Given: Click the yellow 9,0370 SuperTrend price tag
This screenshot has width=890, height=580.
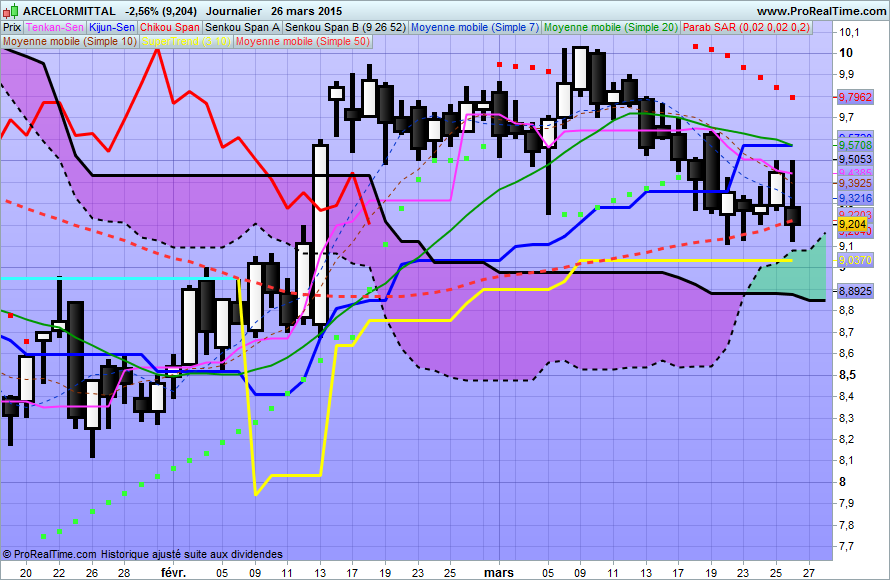Looking at the screenshot, I should (855, 260).
